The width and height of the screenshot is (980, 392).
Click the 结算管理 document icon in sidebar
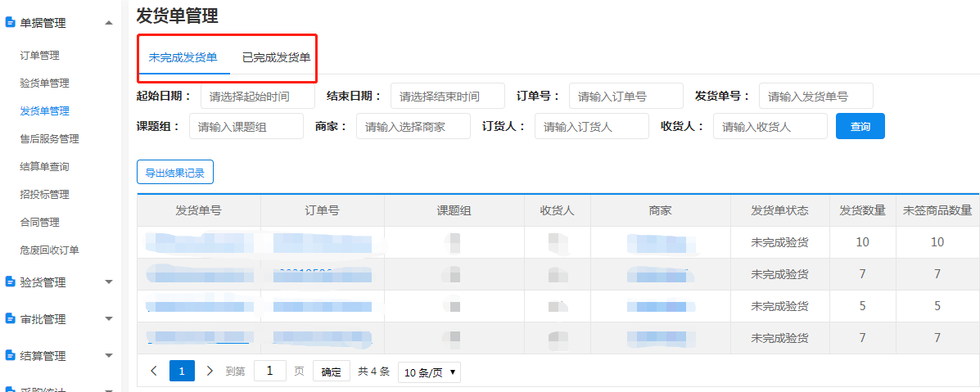11,356
